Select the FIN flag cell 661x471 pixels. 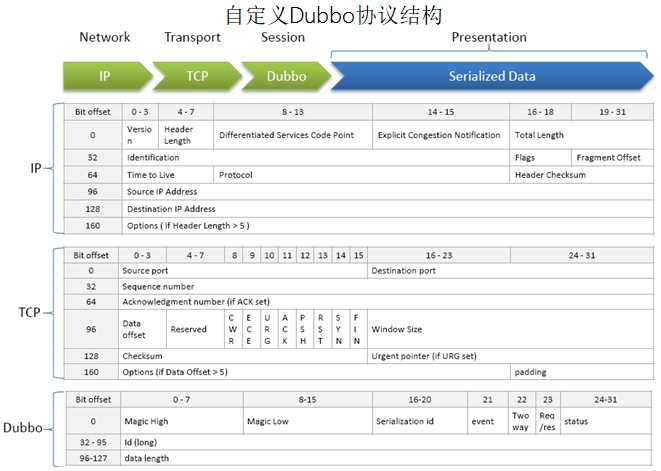pos(359,329)
